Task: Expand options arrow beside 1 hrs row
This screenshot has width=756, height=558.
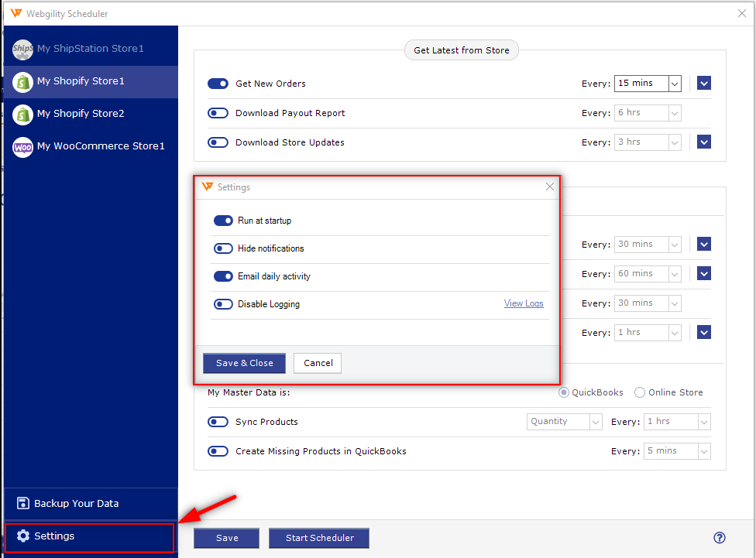Action: tap(704, 333)
